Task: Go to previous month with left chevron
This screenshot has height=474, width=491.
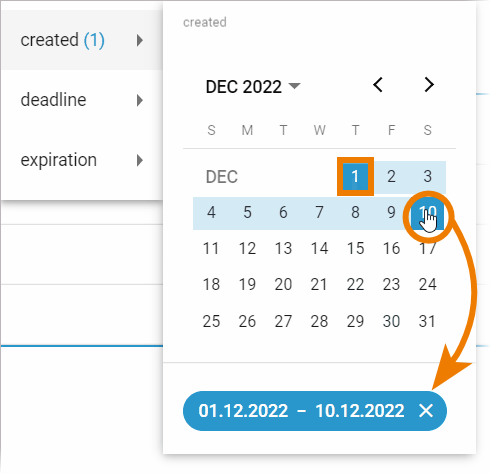Action: (x=378, y=85)
